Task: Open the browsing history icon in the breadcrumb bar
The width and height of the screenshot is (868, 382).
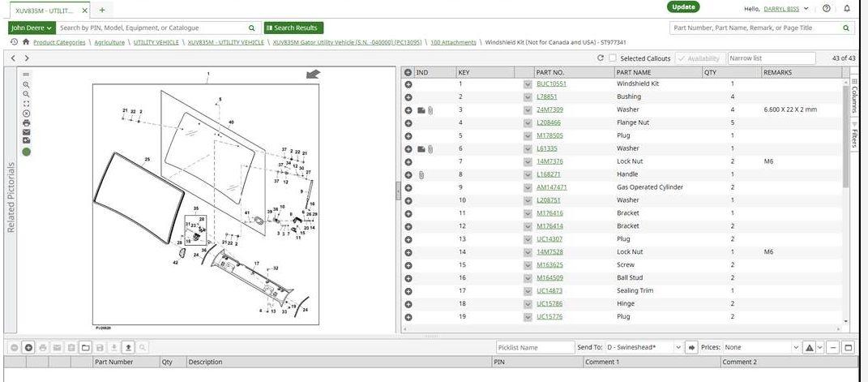Action: coord(14,42)
